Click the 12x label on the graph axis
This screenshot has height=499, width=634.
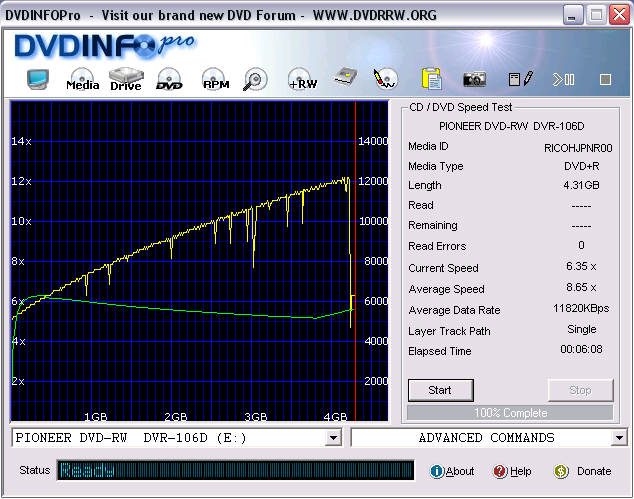[x=21, y=181]
